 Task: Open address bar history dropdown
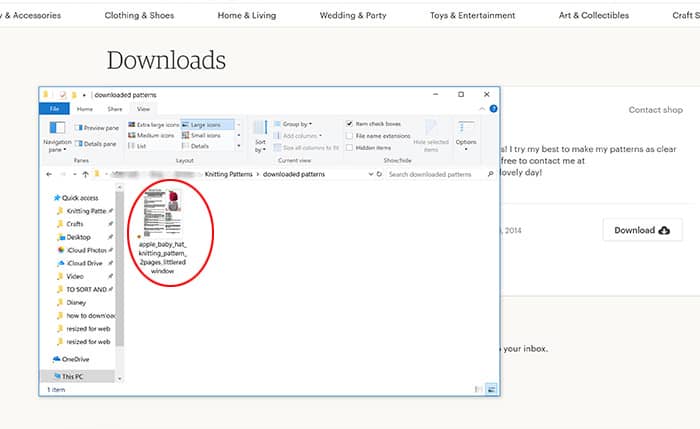(x=371, y=174)
